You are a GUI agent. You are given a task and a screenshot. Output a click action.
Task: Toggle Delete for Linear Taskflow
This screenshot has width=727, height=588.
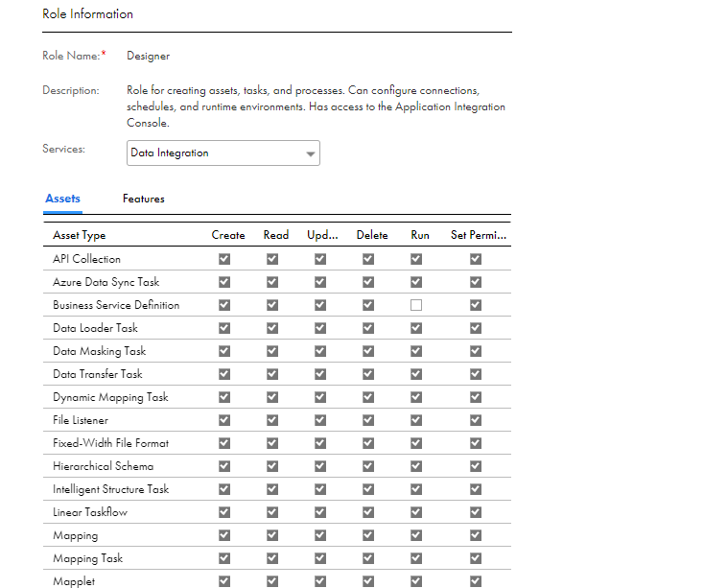click(x=368, y=512)
